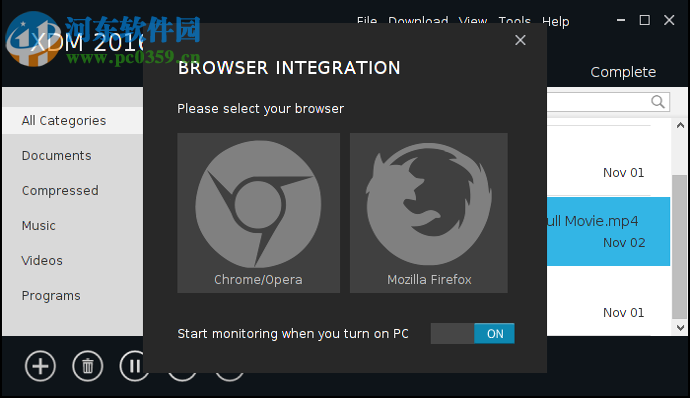Choose the Mozilla Firefox browser tile
This screenshot has height=398, width=690.
coord(429,213)
